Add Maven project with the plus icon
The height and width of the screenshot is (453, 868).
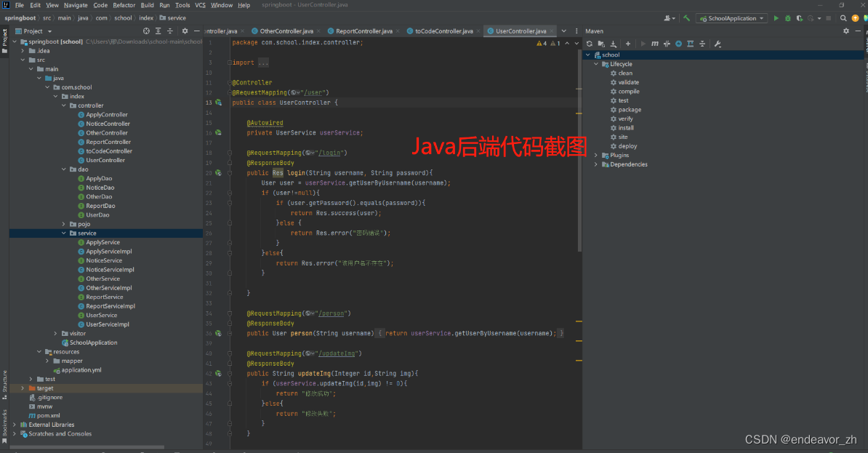coord(628,44)
